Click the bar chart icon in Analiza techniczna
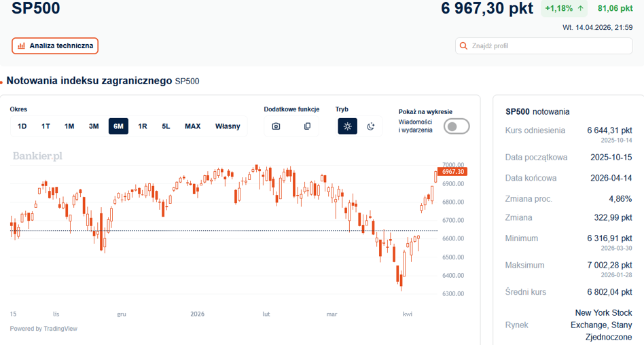The width and height of the screenshot is (644, 345). (x=21, y=46)
